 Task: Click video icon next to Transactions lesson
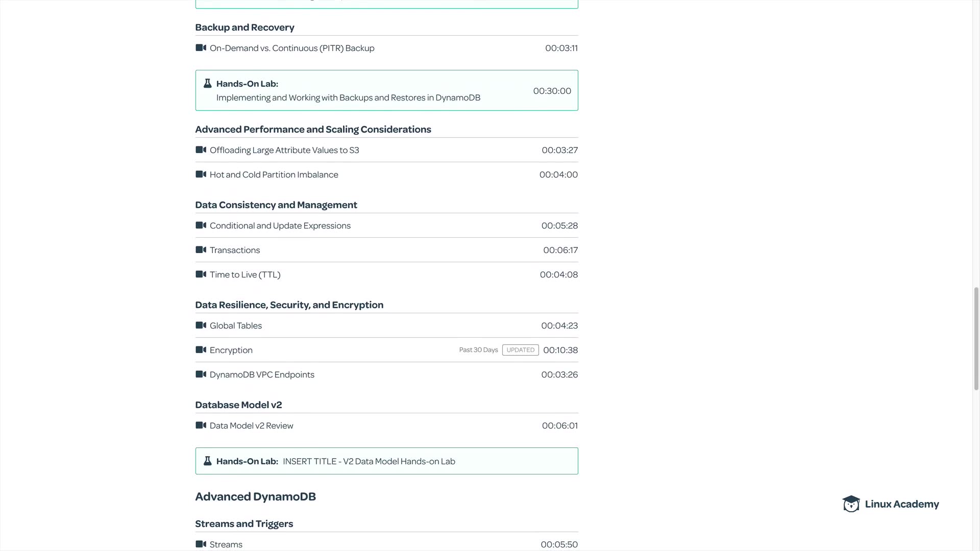[201, 250]
